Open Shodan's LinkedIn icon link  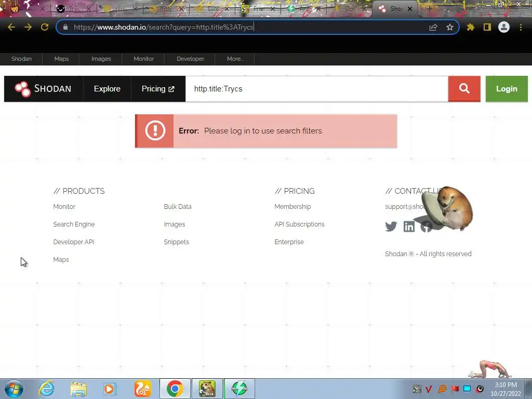coord(409,227)
